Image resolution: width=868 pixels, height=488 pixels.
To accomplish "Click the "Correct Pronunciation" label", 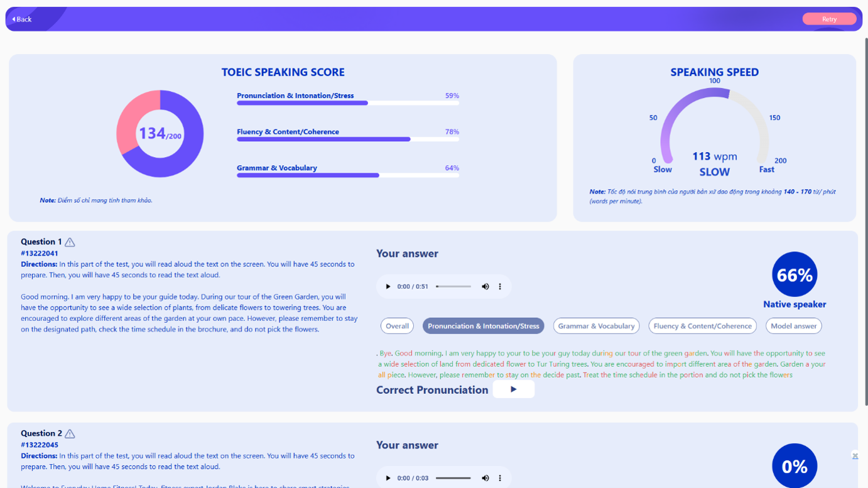I will (432, 390).
